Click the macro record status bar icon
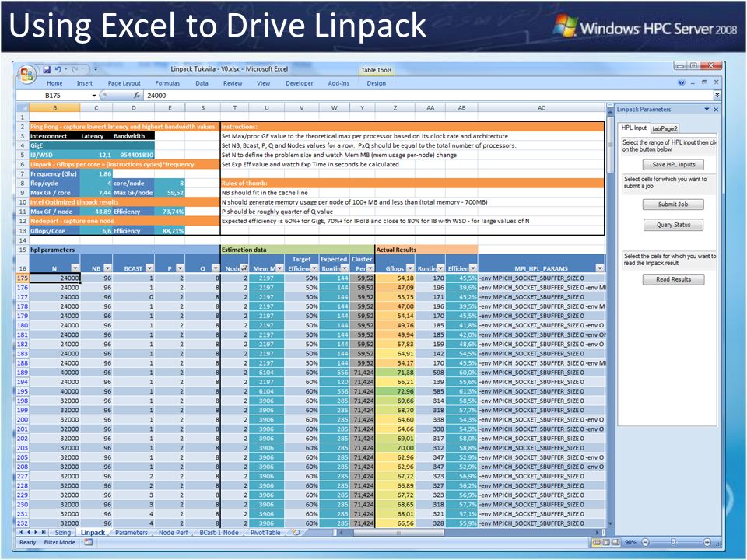 pos(88,542)
